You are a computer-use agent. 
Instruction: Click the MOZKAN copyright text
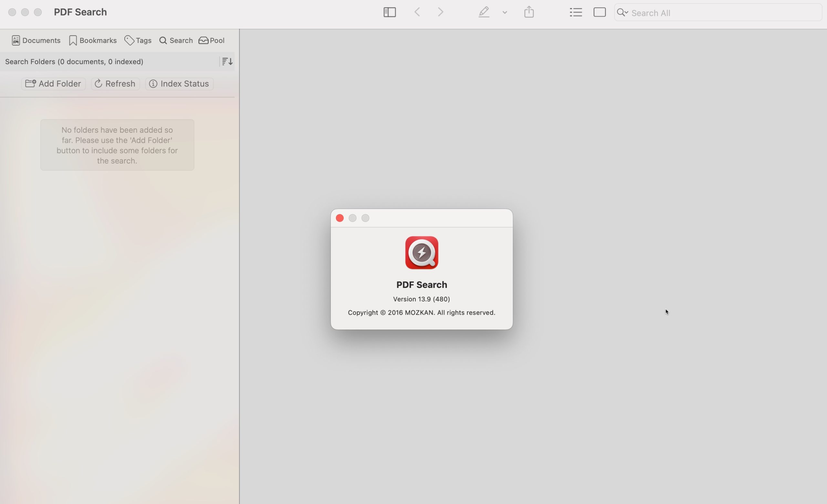pyautogui.click(x=422, y=313)
